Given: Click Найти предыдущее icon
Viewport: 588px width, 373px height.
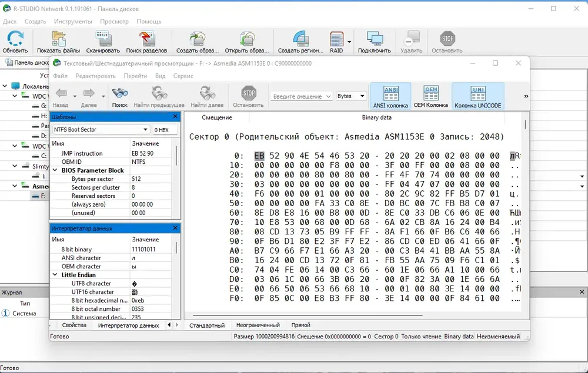Looking at the screenshot, I should (159, 93).
